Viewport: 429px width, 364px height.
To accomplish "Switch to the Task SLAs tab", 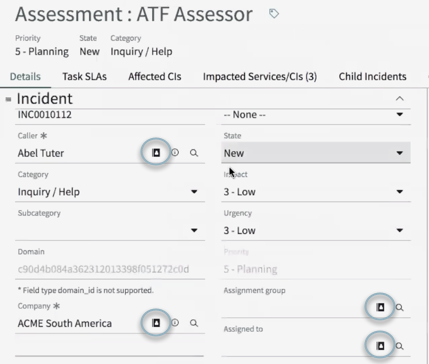I will coord(84,77).
